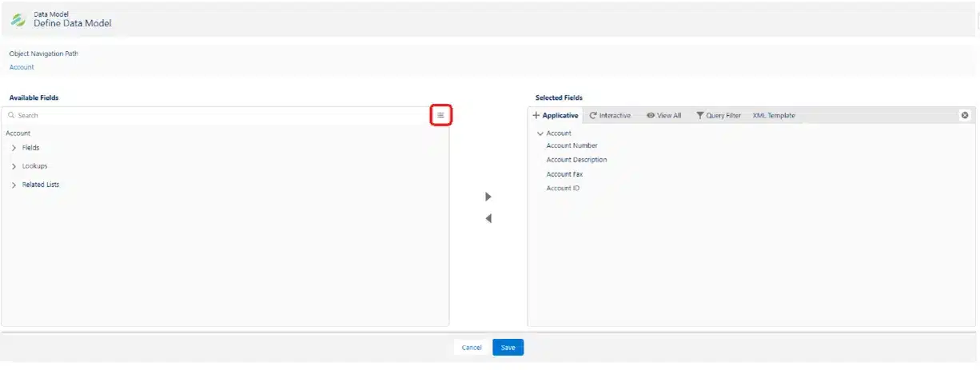The height and width of the screenshot is (370, 980).
Task: Switch to the Interactive tab
Action: coord(609,116)
